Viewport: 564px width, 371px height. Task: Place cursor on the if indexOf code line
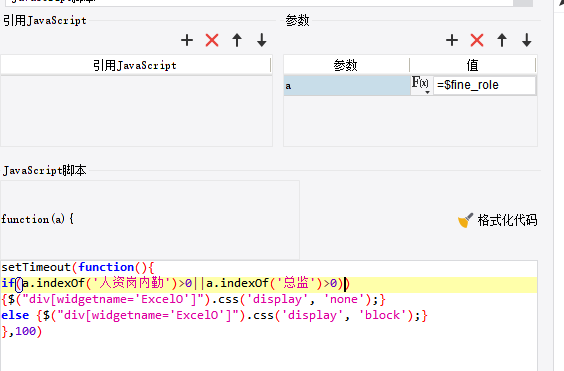point(175,284)
